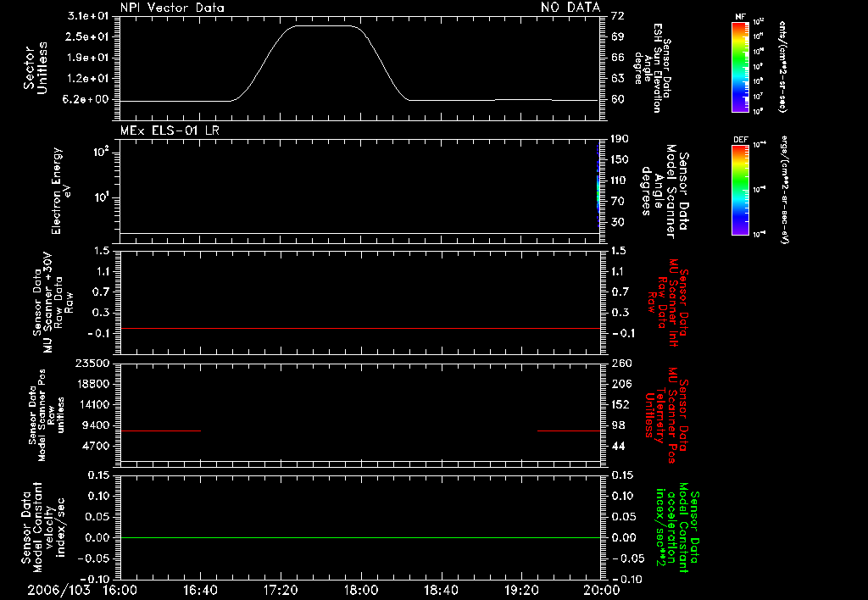
Task: Select the 'Sector Unitless' axis label
Action: [36, 68]
